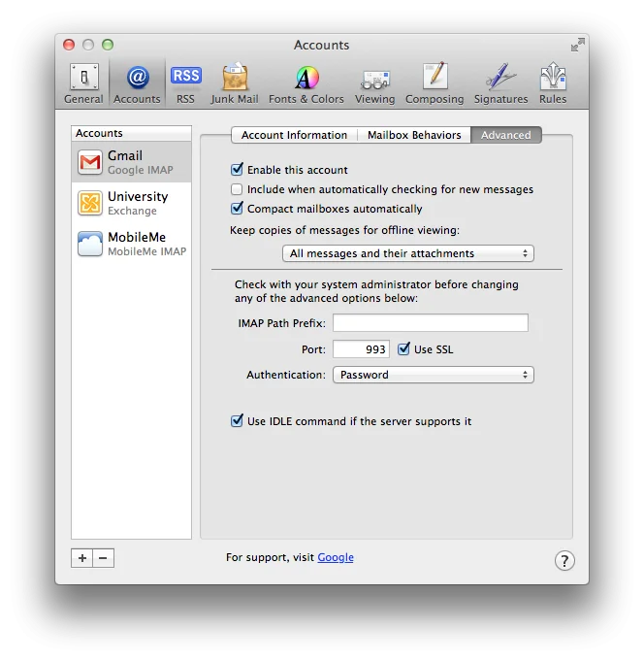Open Signatures preferences
The height and width of the screenshot is (661, 644).
[500, 83]
